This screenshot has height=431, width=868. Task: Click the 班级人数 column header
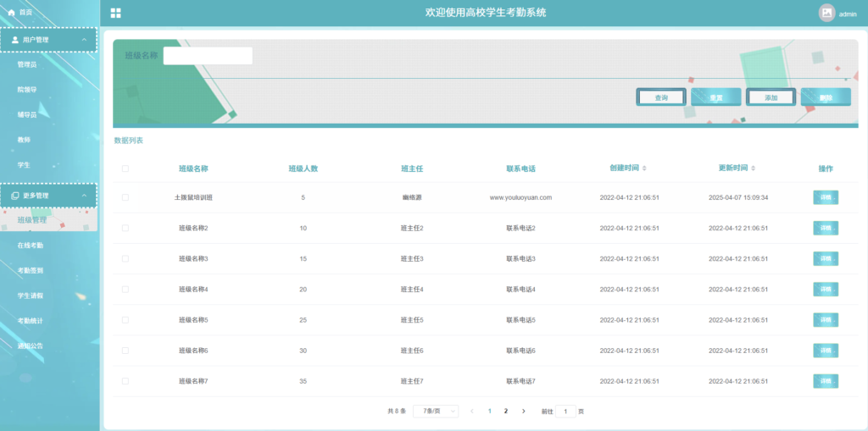pos(303,169)
